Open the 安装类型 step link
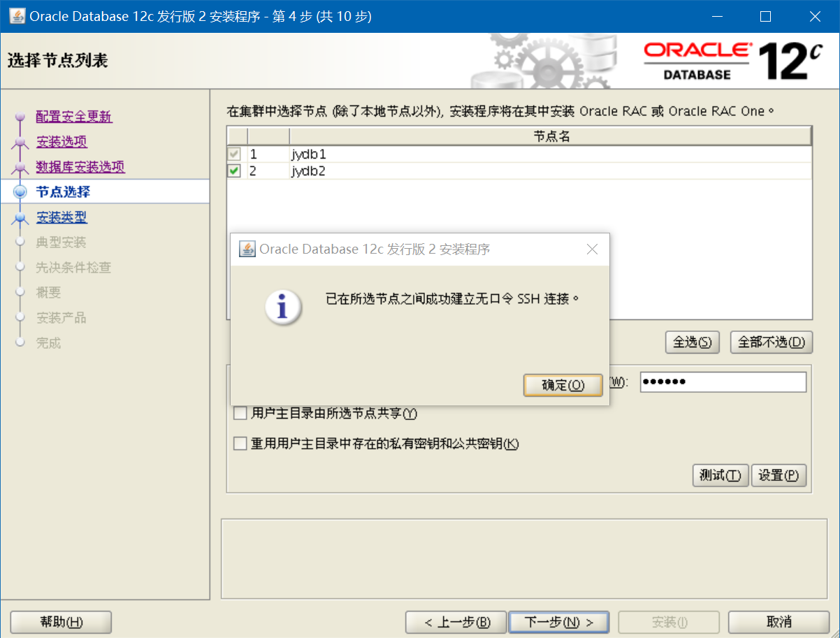Viewport: 840px width, 638px height. point(61,217)
